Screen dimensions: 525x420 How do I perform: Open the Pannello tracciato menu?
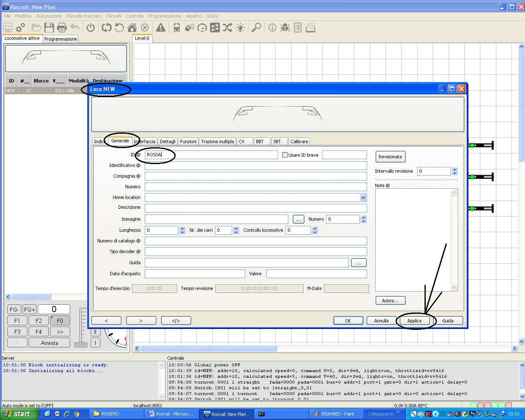[x=84, y=16]
